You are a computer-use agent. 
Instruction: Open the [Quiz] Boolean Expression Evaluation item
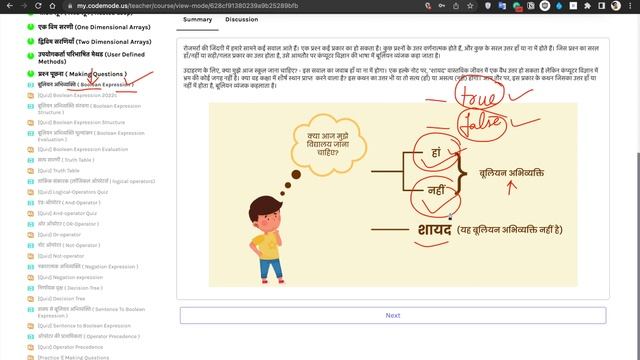click(x=83, y=149)
